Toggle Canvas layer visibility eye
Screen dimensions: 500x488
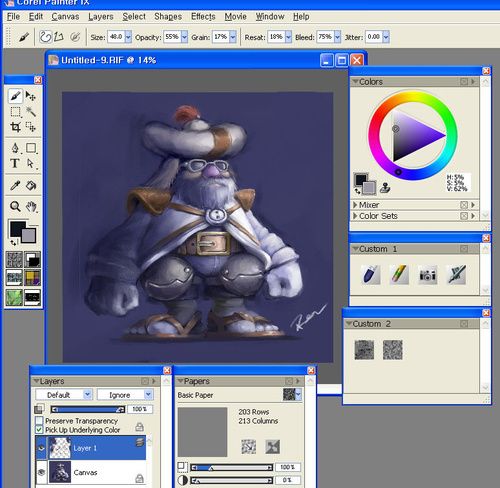[41, 472]
